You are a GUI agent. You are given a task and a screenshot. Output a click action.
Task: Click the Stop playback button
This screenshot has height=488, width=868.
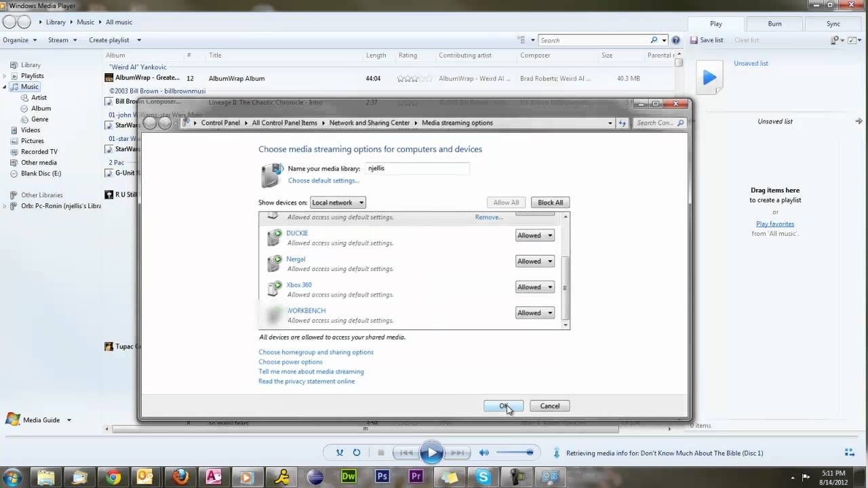point(381,452)
